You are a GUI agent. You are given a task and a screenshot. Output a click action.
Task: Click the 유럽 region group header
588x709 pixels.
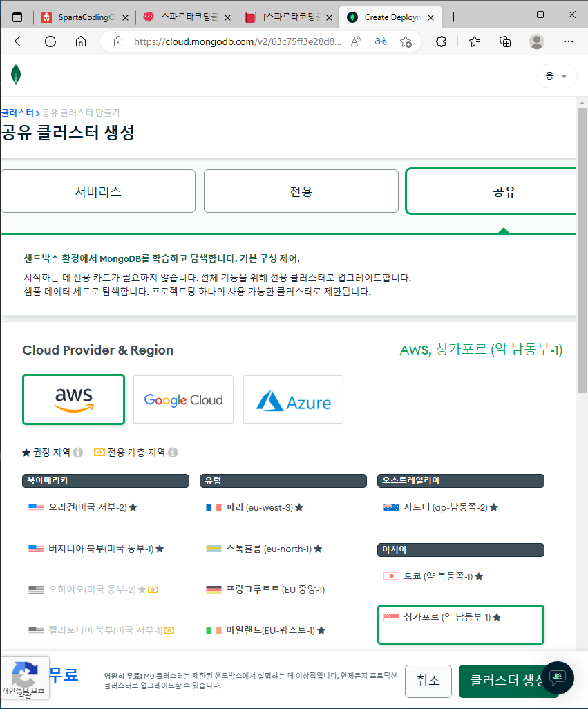point(283,481)
